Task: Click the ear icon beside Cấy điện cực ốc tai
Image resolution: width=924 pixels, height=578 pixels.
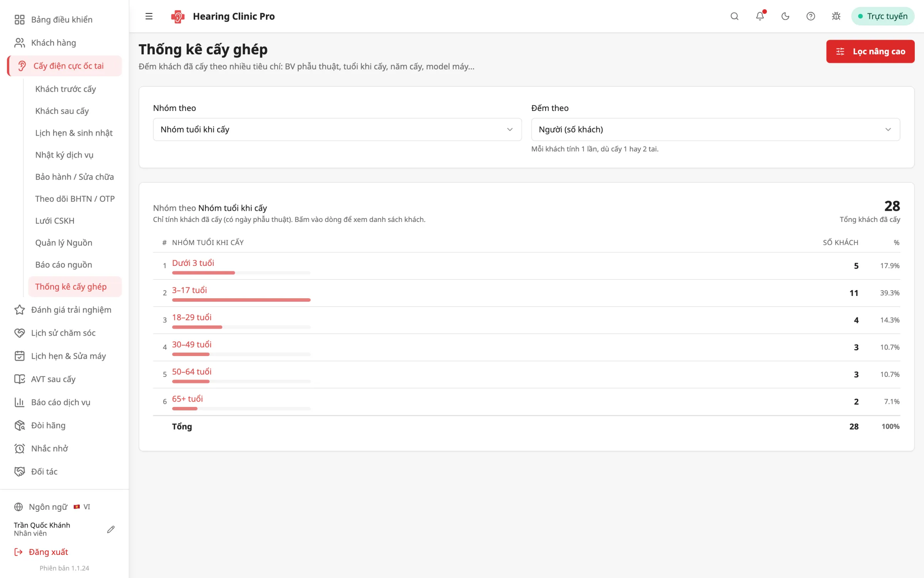Action: tap(22, 66)
